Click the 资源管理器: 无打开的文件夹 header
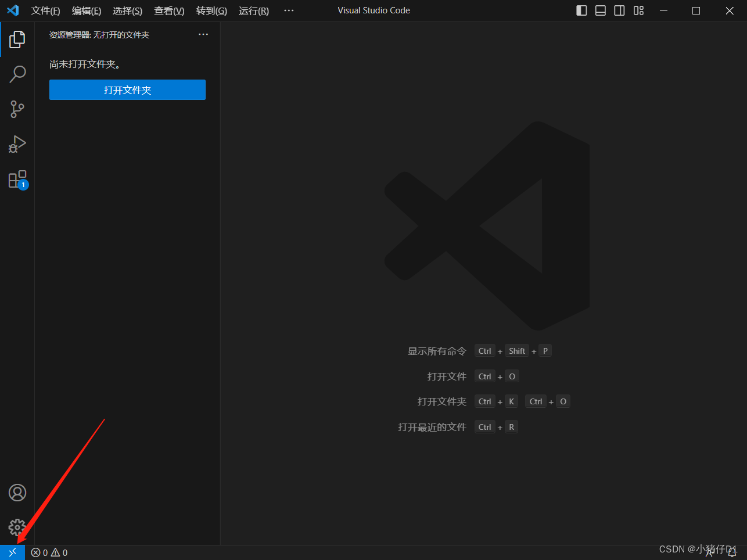The image size is (747, 560). point(99,35)
